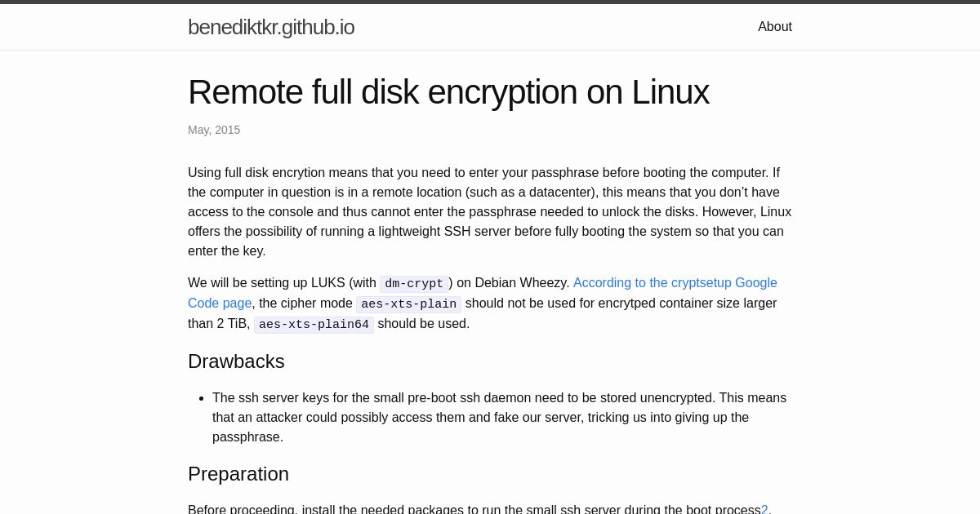
Task: Click the aes-xts-plain64 code snippet
Action: (x=314, y=325)
